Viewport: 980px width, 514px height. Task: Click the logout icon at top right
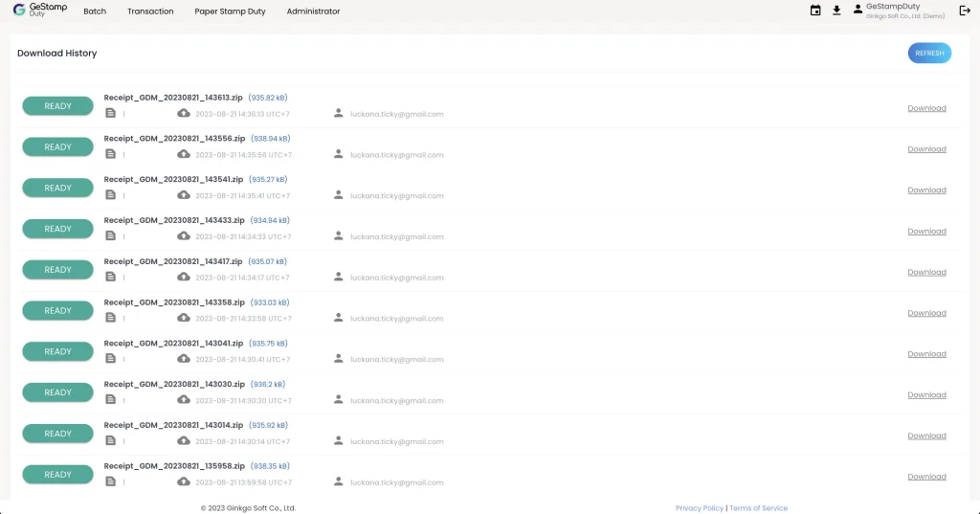coord(964,11)
